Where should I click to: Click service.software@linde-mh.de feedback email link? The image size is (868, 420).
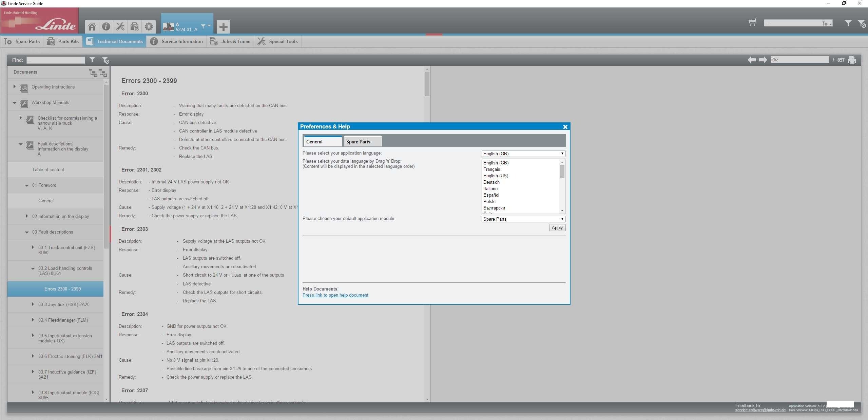pos(760,410)
